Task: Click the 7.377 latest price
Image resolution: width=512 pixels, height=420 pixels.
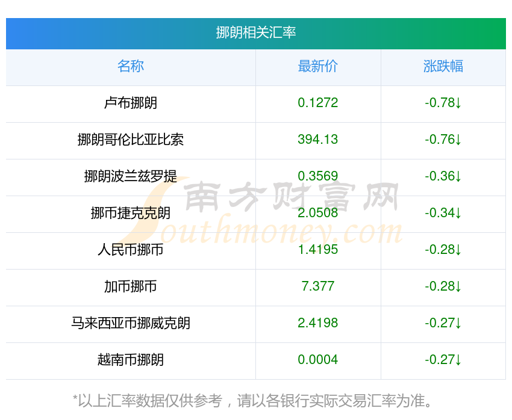Action: tap(317, 286)
